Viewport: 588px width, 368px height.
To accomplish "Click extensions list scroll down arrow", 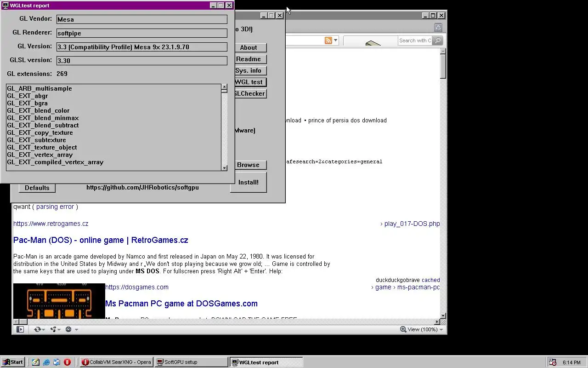I will point(224,167).
